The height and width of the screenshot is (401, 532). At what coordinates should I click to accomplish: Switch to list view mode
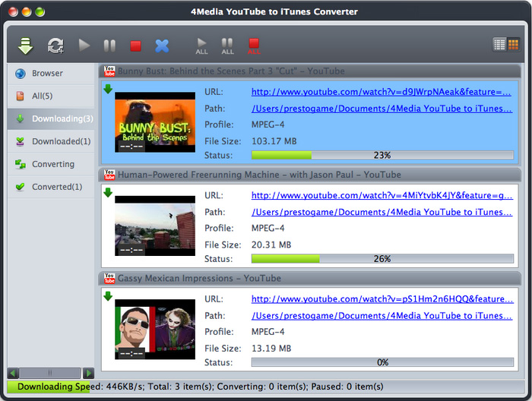(499, 45)
